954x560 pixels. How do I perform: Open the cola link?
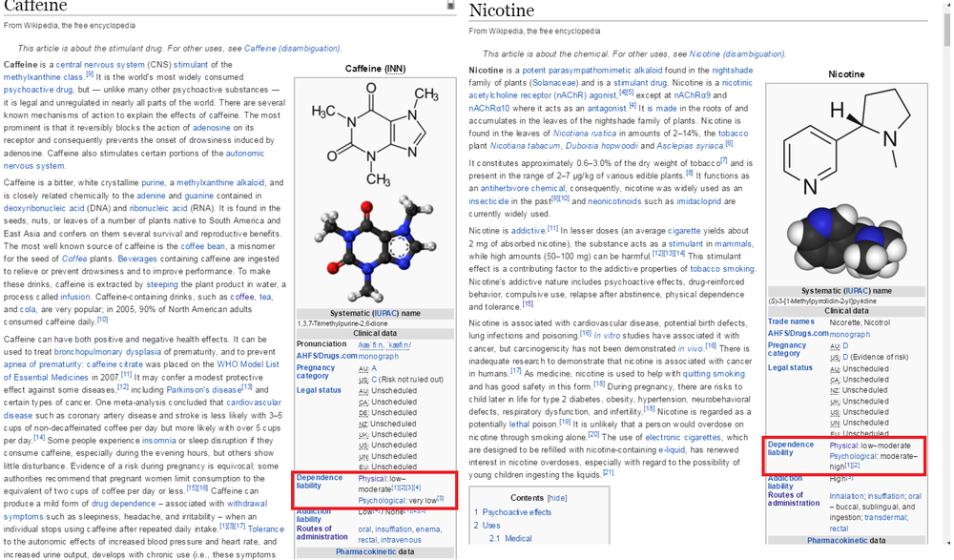28,309
